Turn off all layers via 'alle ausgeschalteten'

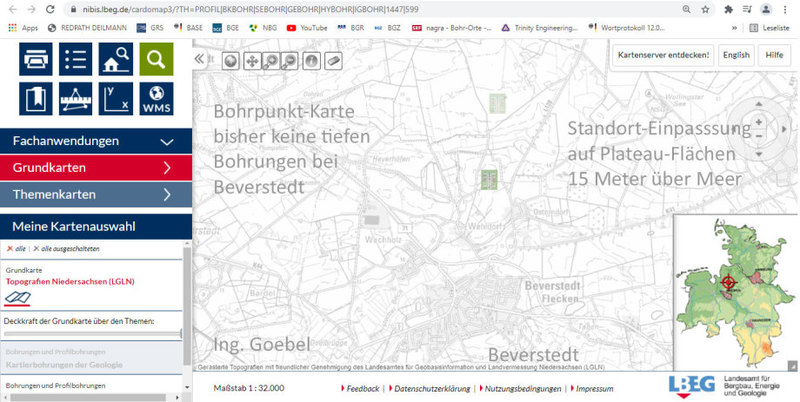(x=62, y=248)
